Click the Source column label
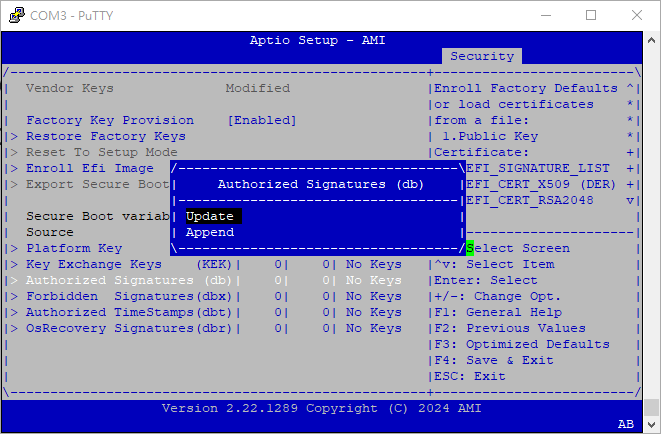This screenshot has height=434, width=661. [50, 232]
